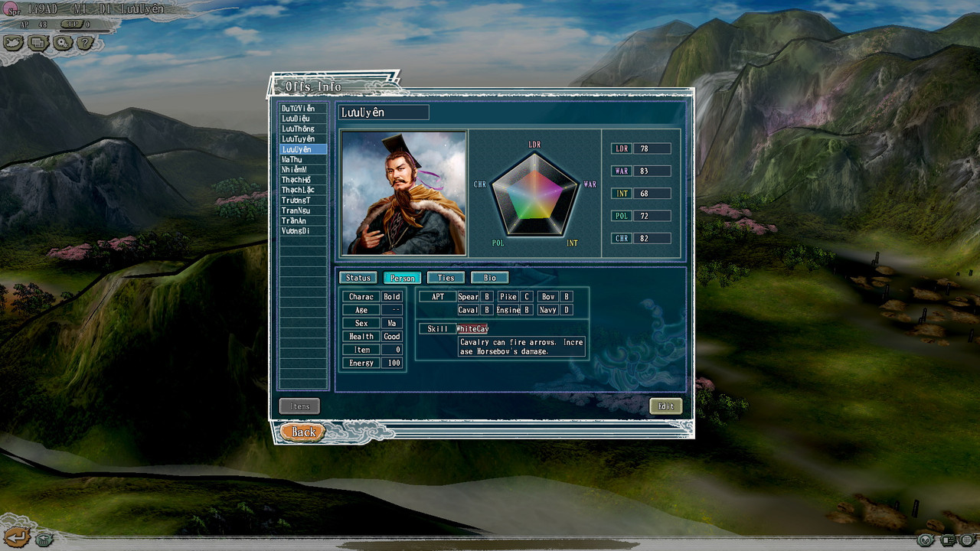Click the CHR value 82
Image resolution: width=980 pixels, height=551 pixels.
(x=652, y=239)
